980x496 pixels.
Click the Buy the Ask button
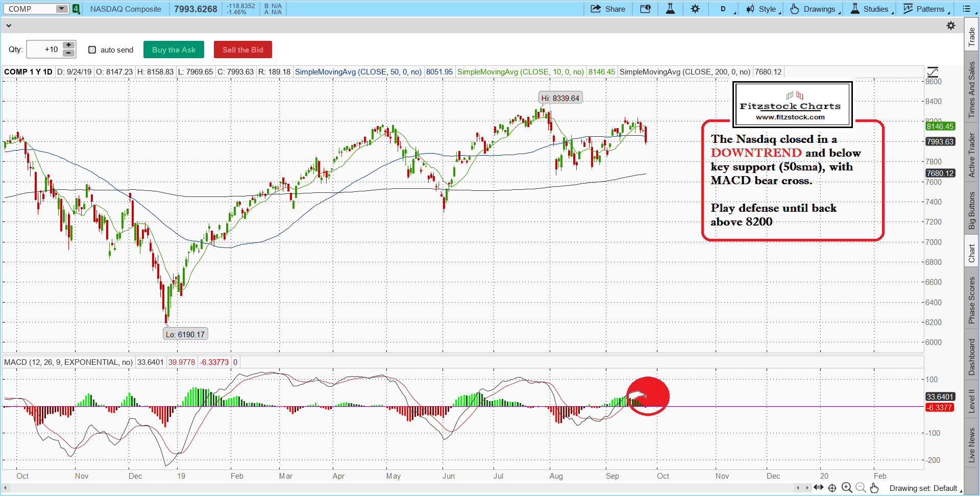(174, 49)
